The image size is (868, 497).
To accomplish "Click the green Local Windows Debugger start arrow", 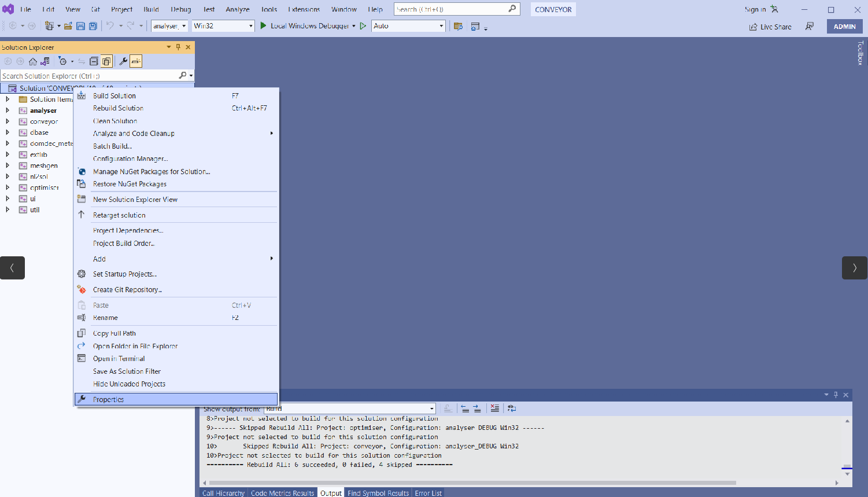I will [x=263, y=26].
